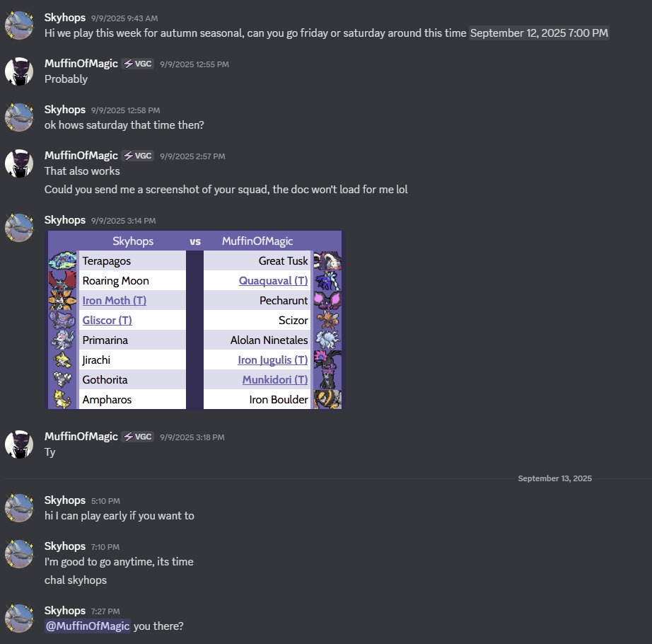This screenshot has height=644, width=652.
Task: Follow the Munkidori (T) link
Action: 275,380
